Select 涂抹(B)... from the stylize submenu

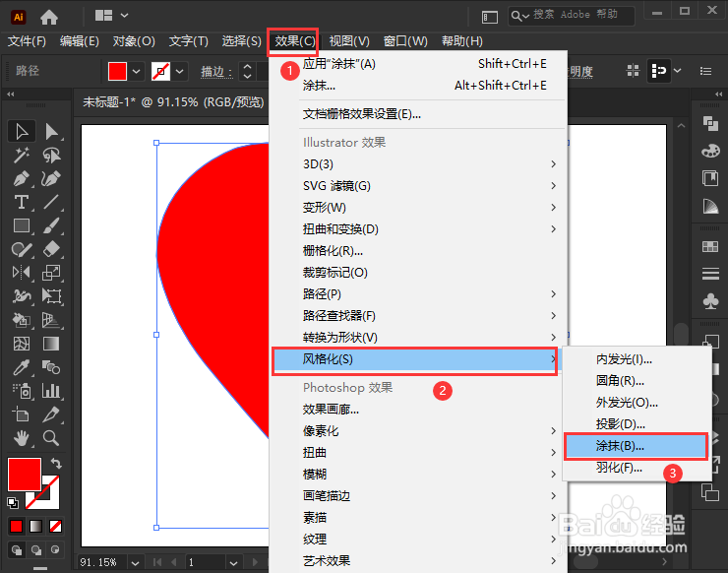tap(636, 446)
